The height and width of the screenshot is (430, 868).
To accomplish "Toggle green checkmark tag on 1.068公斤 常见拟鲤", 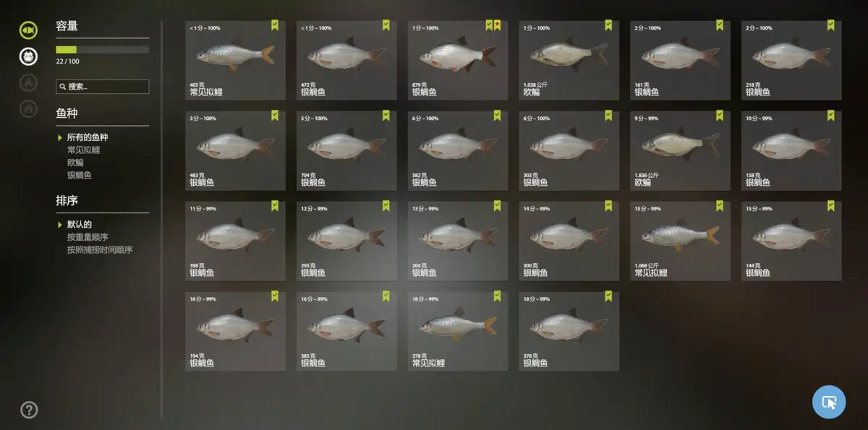I will tap(720, 206).
